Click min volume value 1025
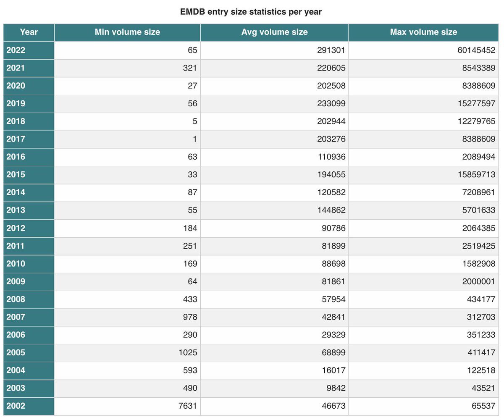Viewport: 504px width, 420px height. (188, 353)
